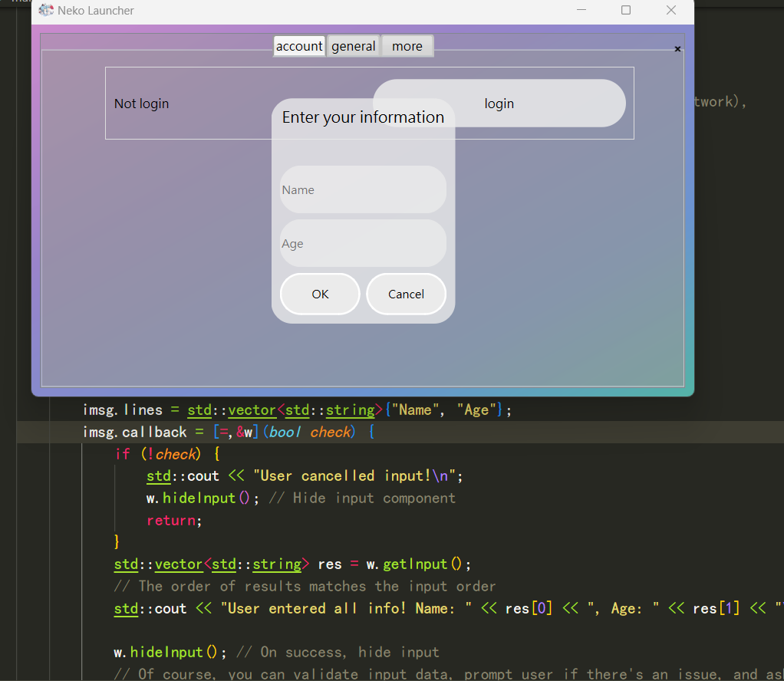The height and width of the screenshot is (681, 784).
Task: Click the 'Enter your information' dialog title
Action: point(363,117)
